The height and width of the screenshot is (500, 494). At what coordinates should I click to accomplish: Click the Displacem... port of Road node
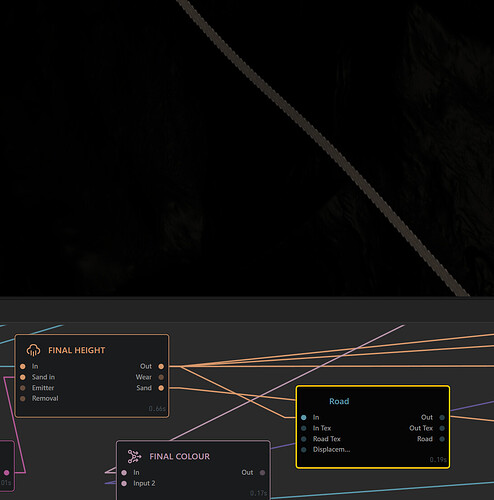(304, 450)
